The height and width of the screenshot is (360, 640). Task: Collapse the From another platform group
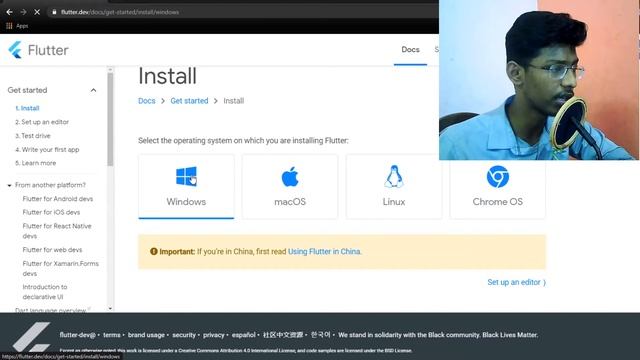pos(9,185)
